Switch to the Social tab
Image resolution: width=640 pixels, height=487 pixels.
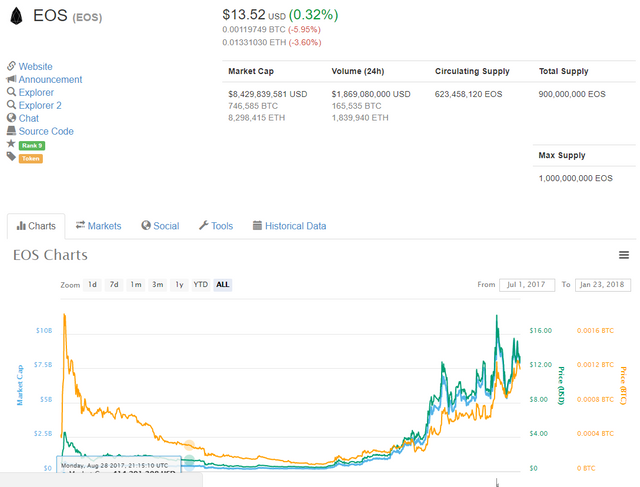click(x=160, y=226)
